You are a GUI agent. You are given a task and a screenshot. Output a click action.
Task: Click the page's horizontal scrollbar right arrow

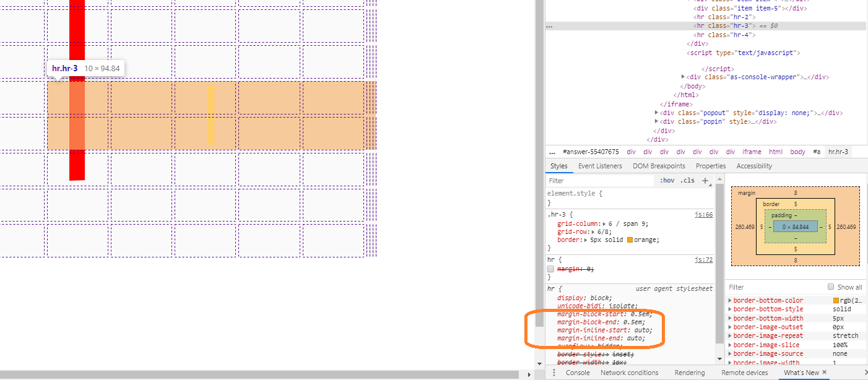pos(528,374)
